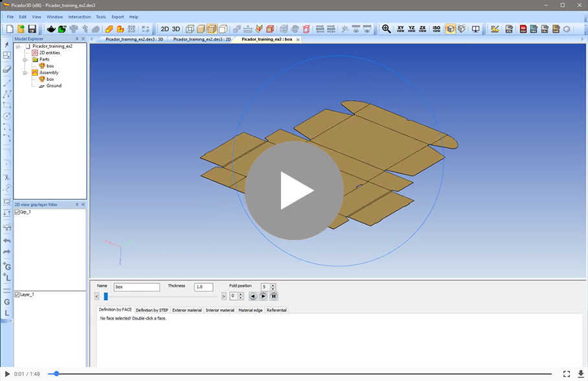Collapse the Parts tree node
The image size is (588, 381).
click(x=25, y=60)
